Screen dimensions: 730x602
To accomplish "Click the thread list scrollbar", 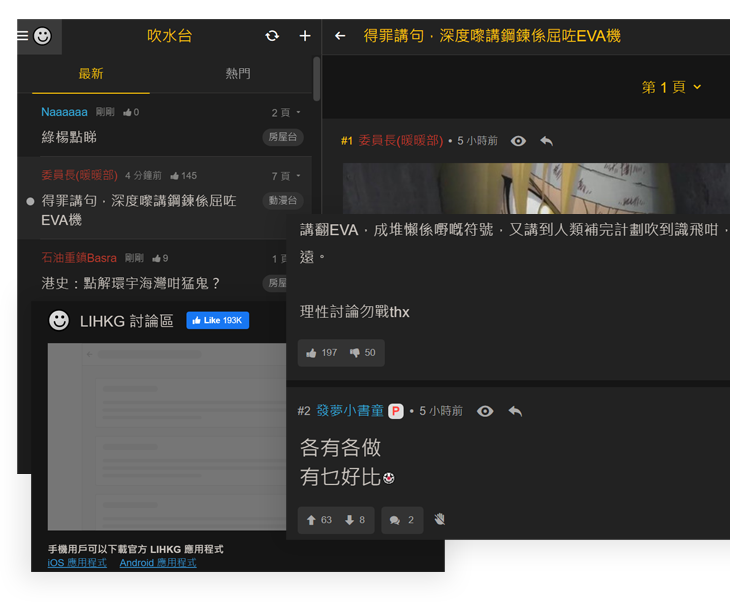I will pos(317,79).
